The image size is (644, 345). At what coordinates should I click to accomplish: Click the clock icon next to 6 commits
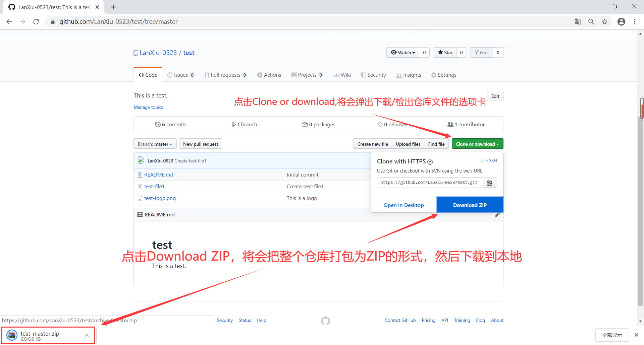pyautogui.click(x=158, y=124)
